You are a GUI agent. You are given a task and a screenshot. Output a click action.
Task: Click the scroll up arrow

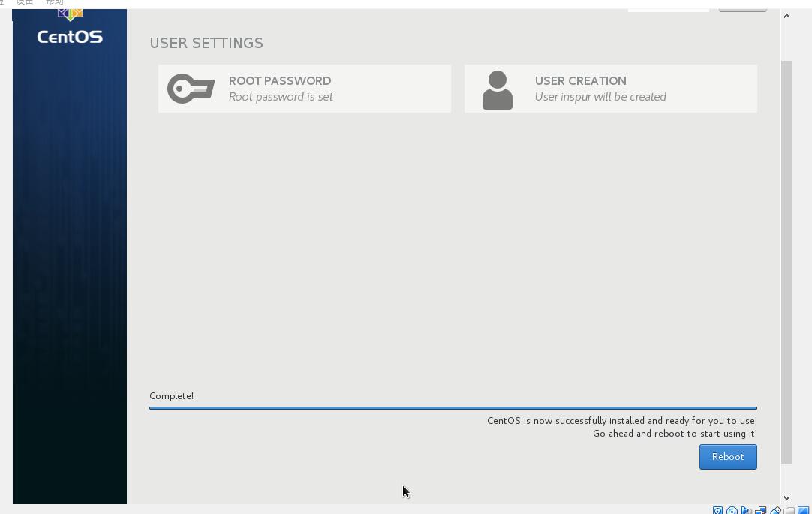[786, 16]
